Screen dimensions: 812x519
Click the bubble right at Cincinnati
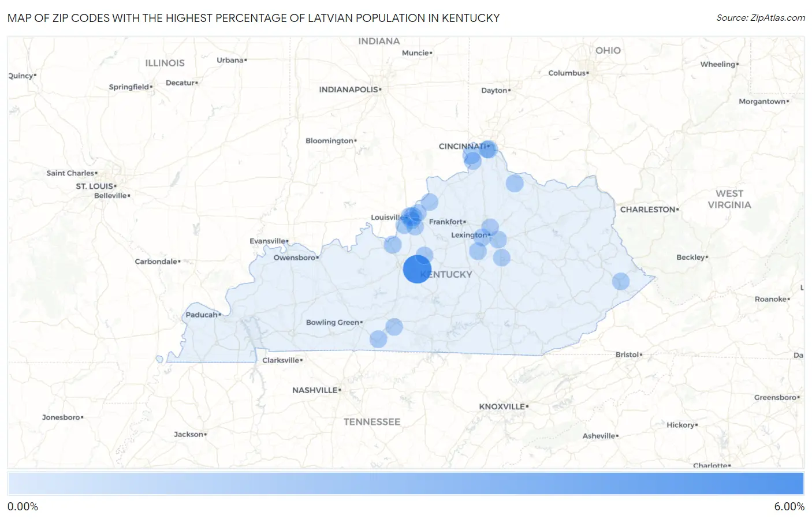[488, 149]
